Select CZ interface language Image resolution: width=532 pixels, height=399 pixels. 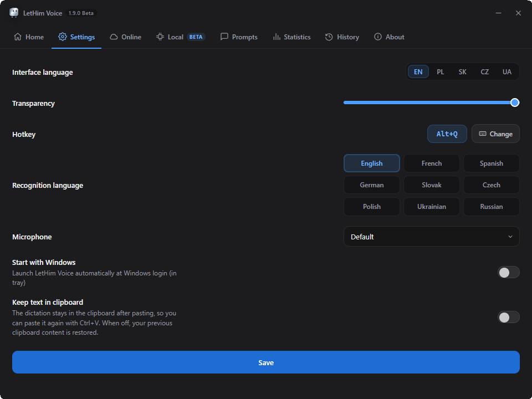pyautogui.click(x=484, y=71)
